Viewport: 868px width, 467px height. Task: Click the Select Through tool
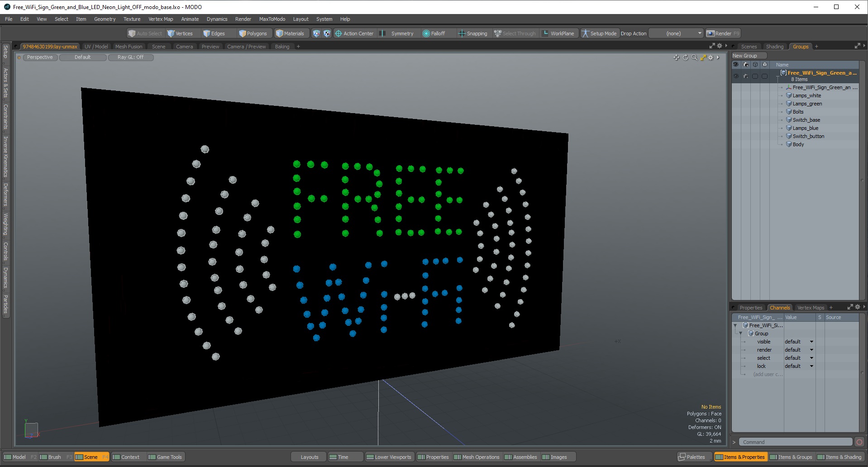click(x=515, y=33)
